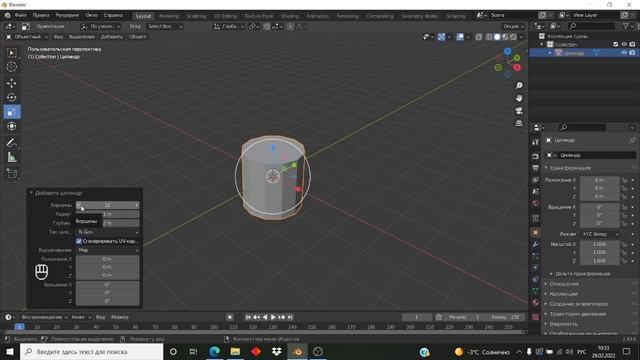Open the alignment World dropdown
Image resolution: width=640 pixels, height=360 pixels.
[x=107, y=250]
